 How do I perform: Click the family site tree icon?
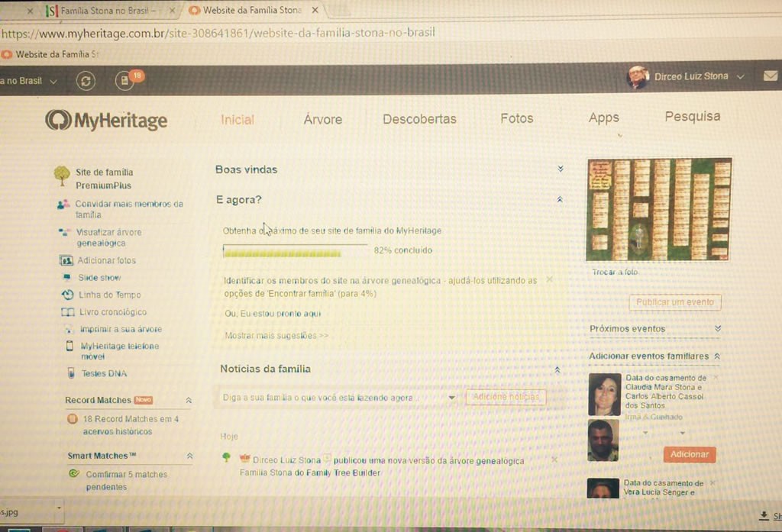pos(62,176)
